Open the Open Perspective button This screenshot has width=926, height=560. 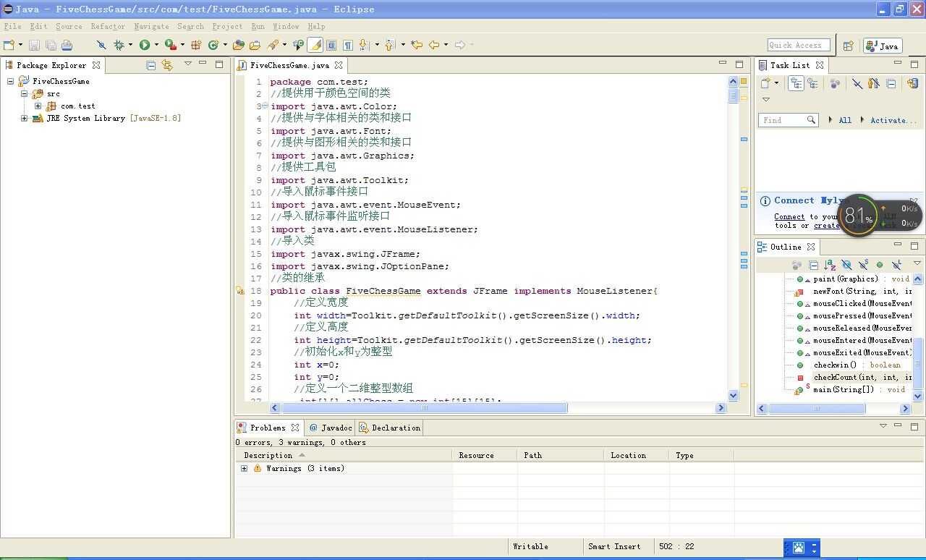tap(848, 46)
